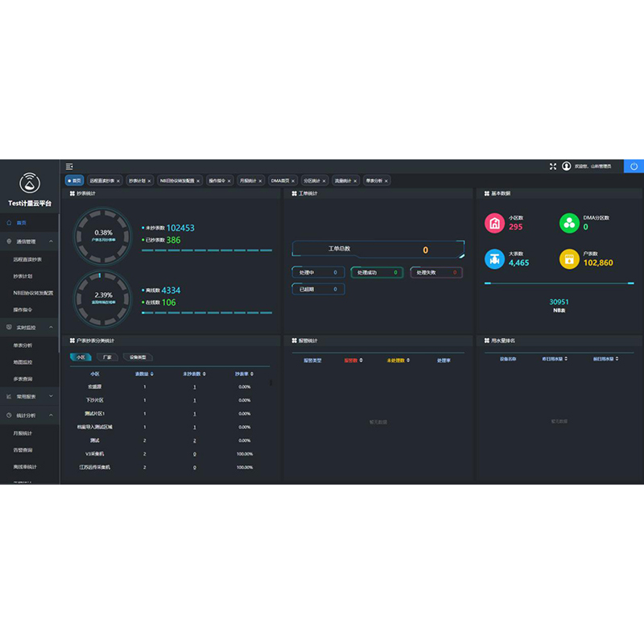
Task: Click the yellow 户表数 icon
Action: click(569, 258)
